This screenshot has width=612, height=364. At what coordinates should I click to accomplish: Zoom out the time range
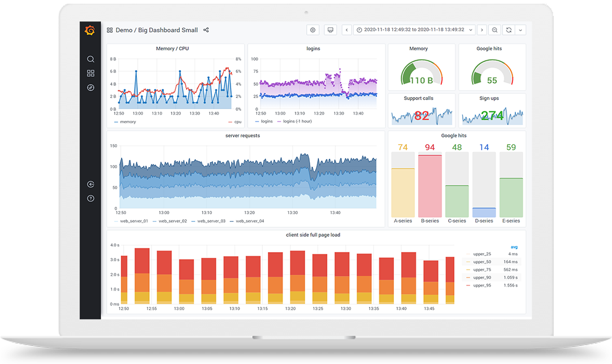tap(494, 30)
